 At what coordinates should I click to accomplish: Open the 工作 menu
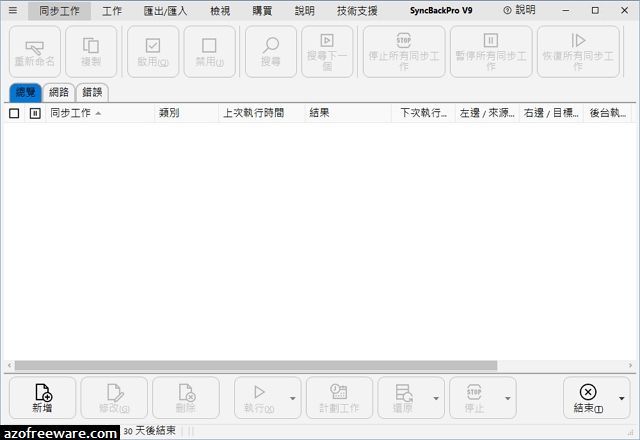point(112,11)
